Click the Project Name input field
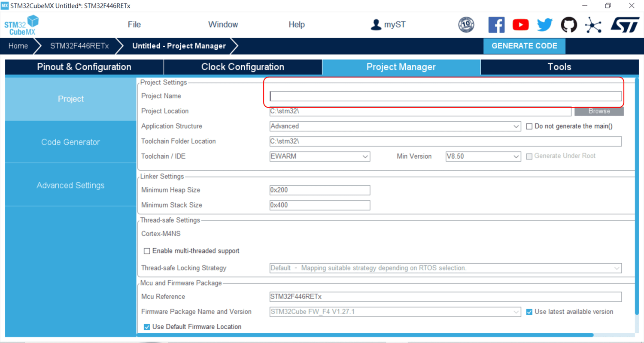Screen dimensions: 644x343 coord(446,96)
